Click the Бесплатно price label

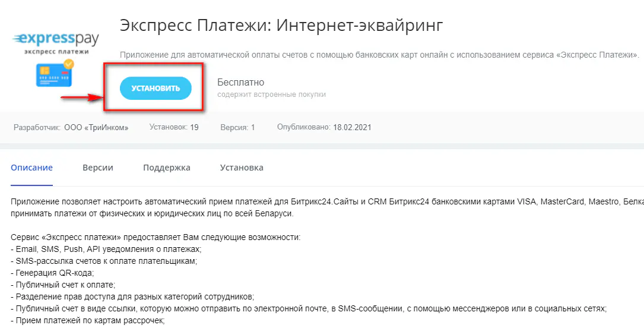click(x=240, y=83)
